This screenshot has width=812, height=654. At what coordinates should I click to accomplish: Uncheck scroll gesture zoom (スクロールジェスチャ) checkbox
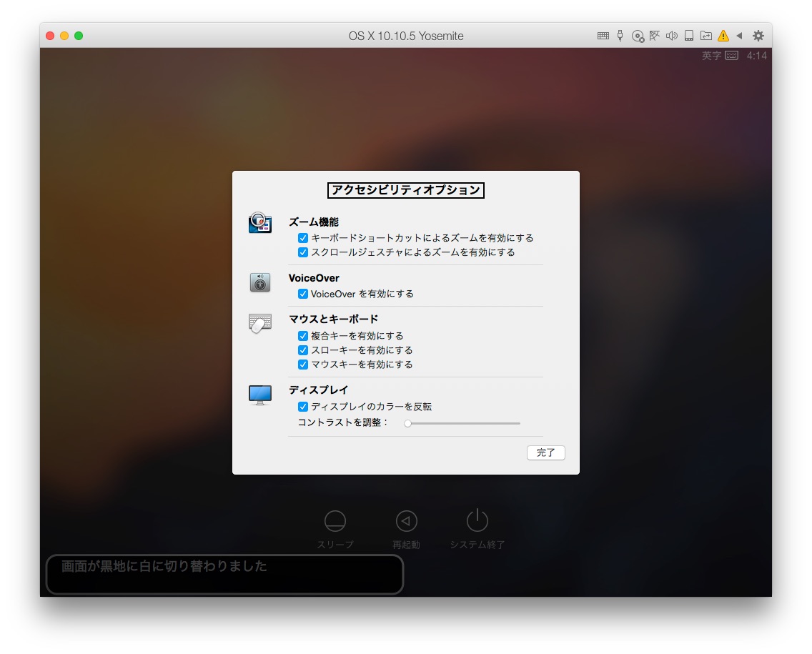(303, 253)
